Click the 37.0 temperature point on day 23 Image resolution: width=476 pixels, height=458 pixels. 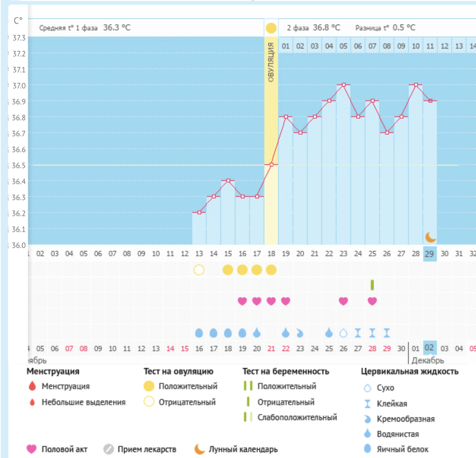coord(343,84)
